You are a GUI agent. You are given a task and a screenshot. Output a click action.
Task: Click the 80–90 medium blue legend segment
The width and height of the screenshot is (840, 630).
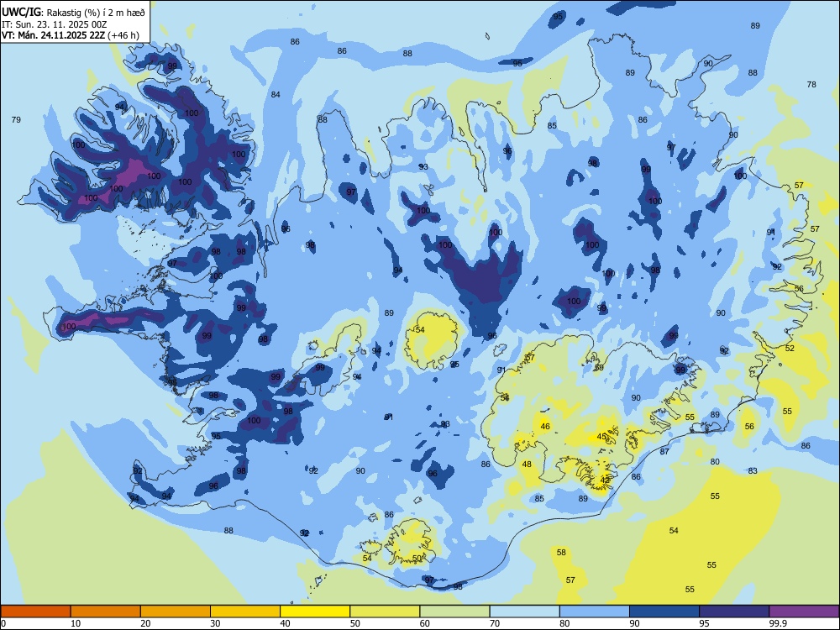(x=595, y=612)
